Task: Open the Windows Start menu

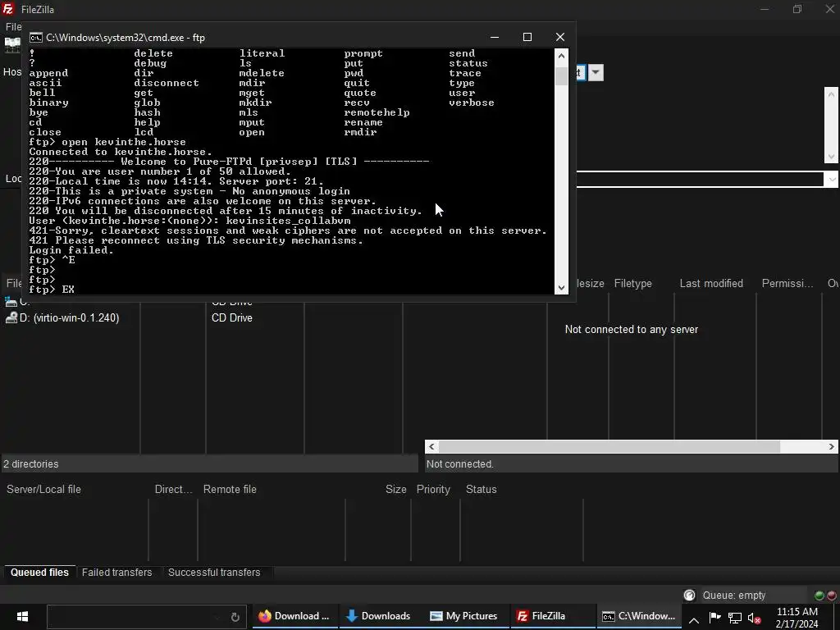Action: click(x=22, y=616)
